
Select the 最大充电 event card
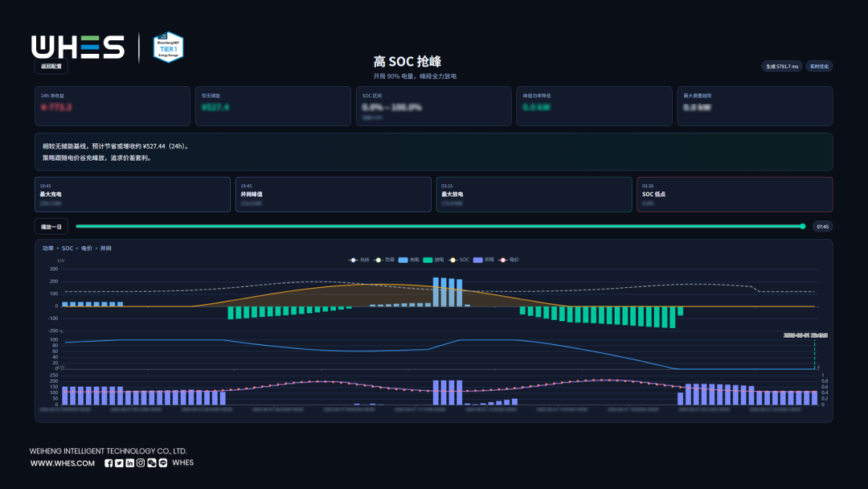coord(133,195)
